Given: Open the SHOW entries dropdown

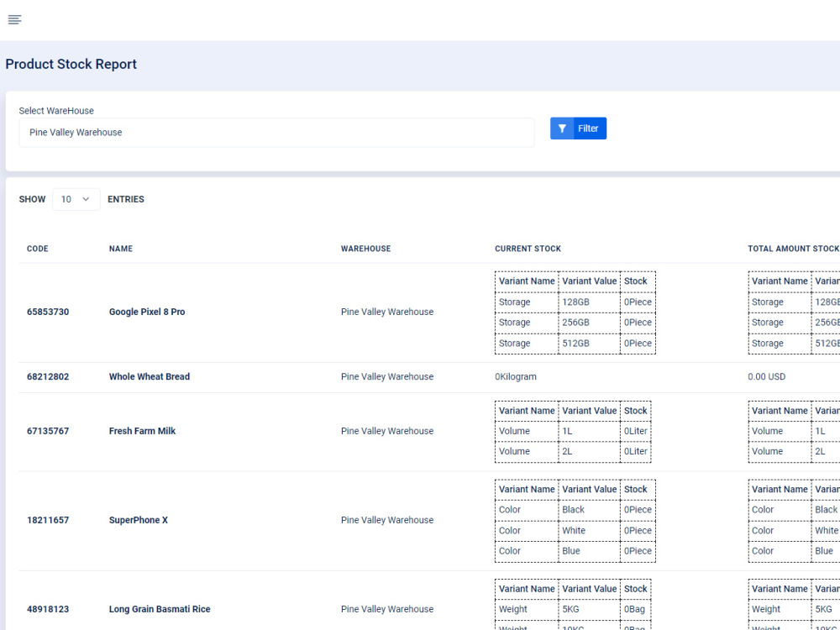Looking at the screenshot, I should point(76,199).
